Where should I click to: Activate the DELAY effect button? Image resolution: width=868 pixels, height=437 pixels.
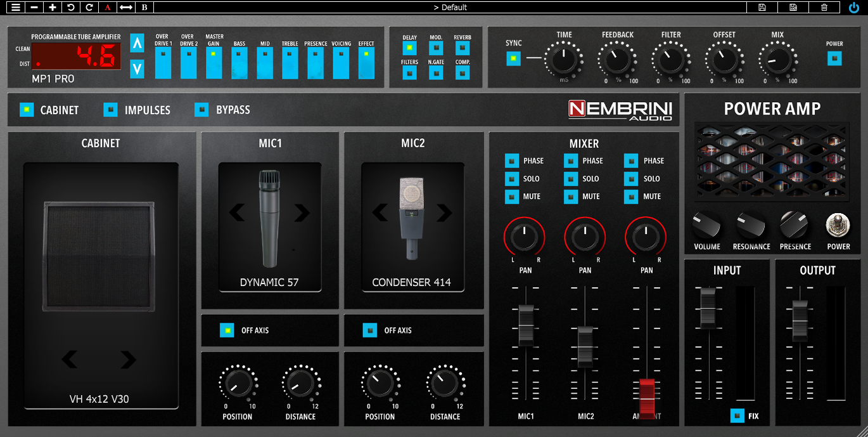click(x=409, y=46)
